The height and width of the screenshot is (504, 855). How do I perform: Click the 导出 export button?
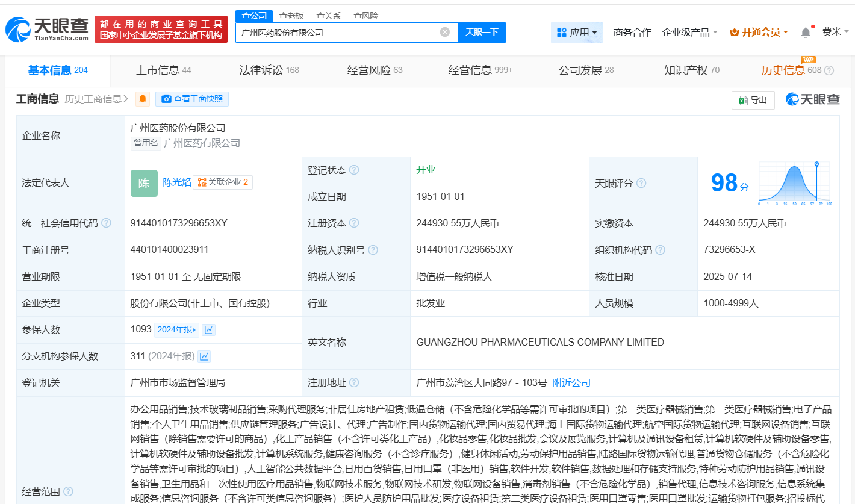753,100
